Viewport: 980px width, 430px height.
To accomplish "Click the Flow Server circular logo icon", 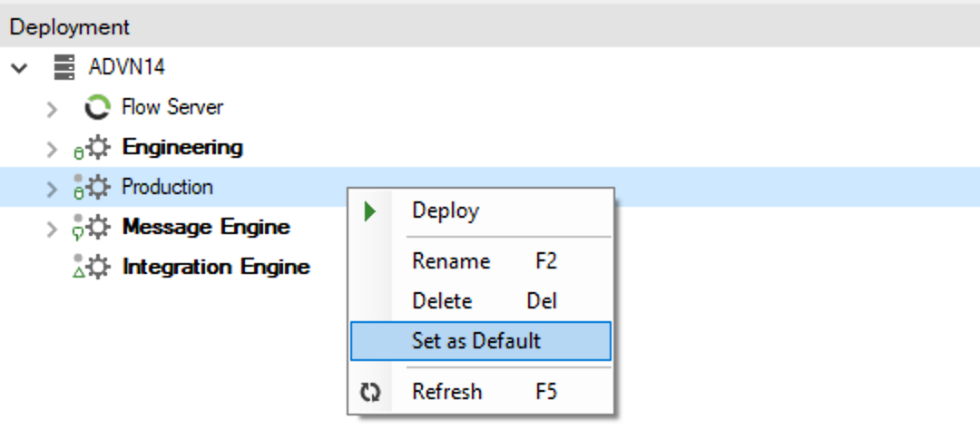I will click(97, 107).
